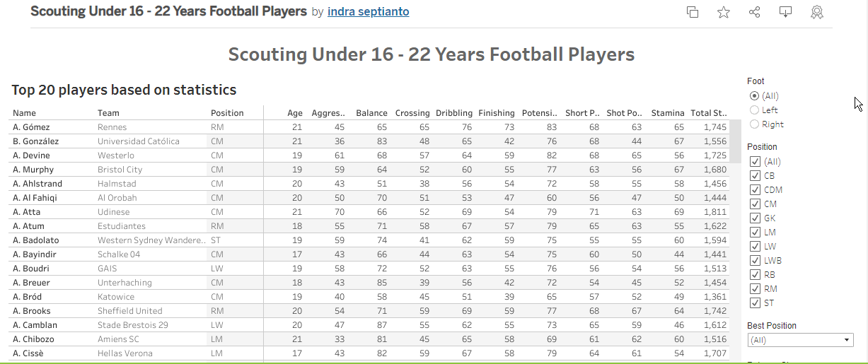Click the duplicate workbook icon
This screenshot has height=364, width=868.
693,12
